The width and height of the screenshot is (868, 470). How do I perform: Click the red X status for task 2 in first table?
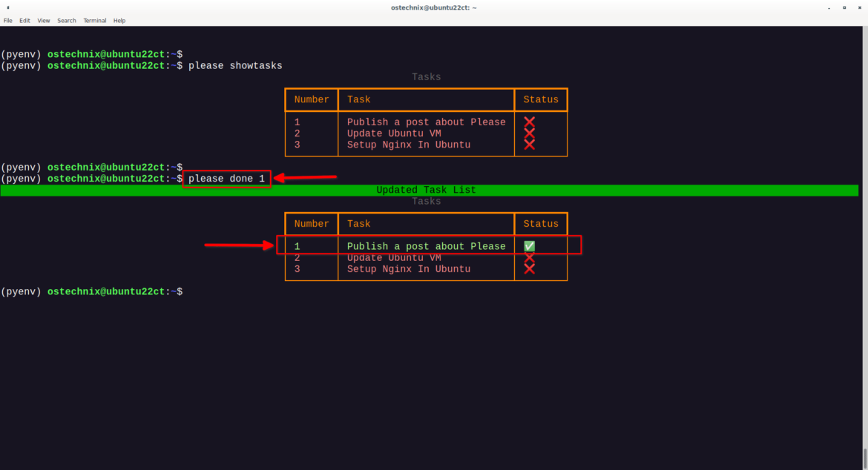[529, 133]
